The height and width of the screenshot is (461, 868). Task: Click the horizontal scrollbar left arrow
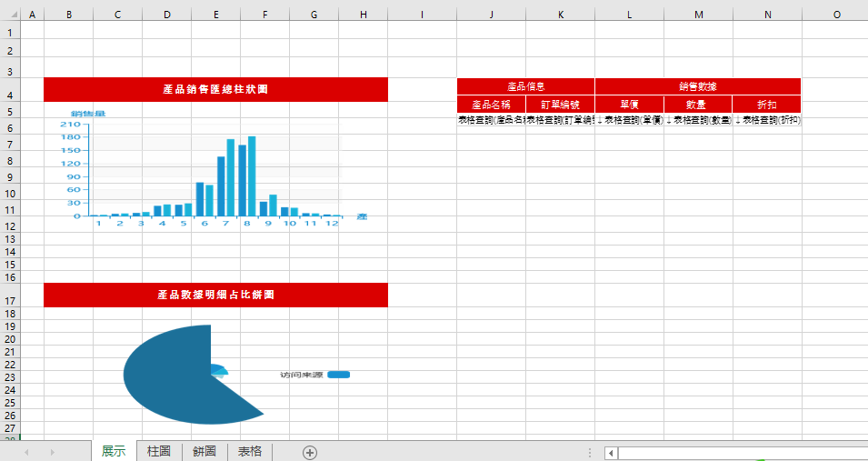click(x=612, y=452)
